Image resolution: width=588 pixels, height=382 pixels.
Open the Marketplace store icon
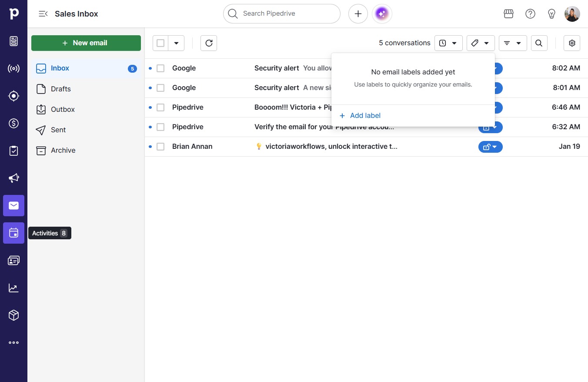(x=509, y=14)
